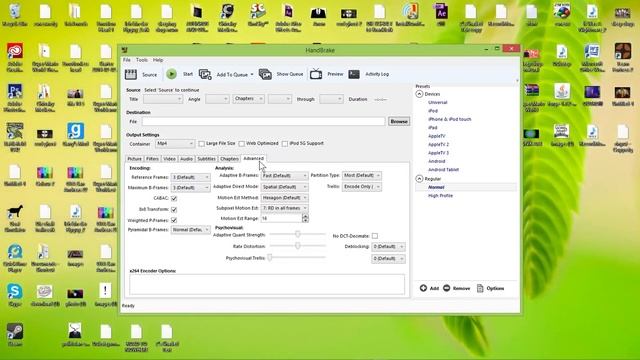Open the Activity Log terminal icon
This screenshot has width=640, height=360.
point(354,74)
